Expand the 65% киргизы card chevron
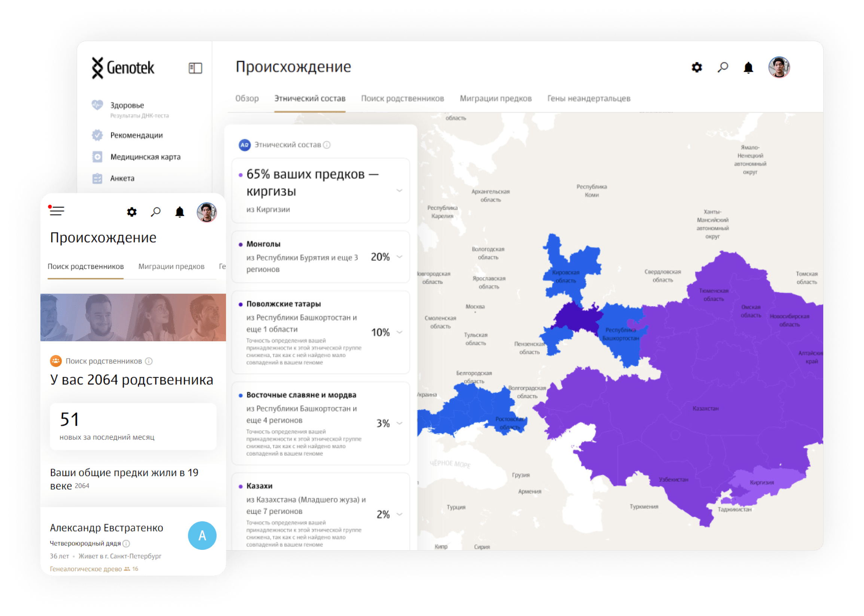 tap(399, 190)
